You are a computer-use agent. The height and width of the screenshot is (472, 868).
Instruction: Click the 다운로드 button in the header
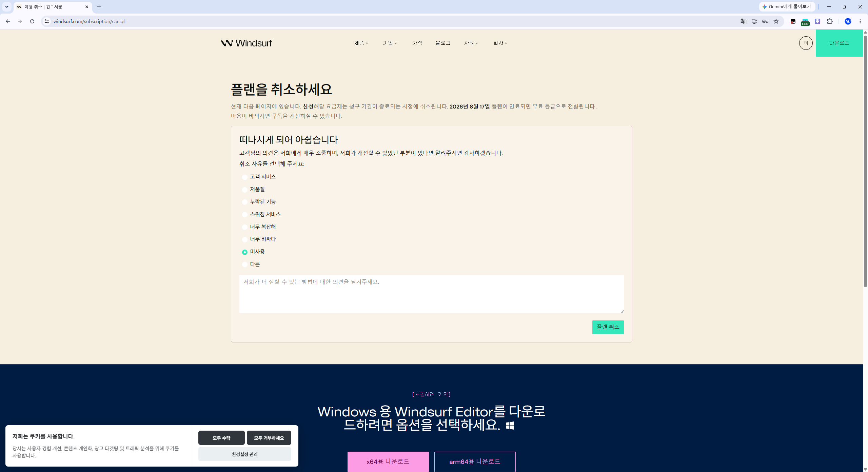[839, 43]
